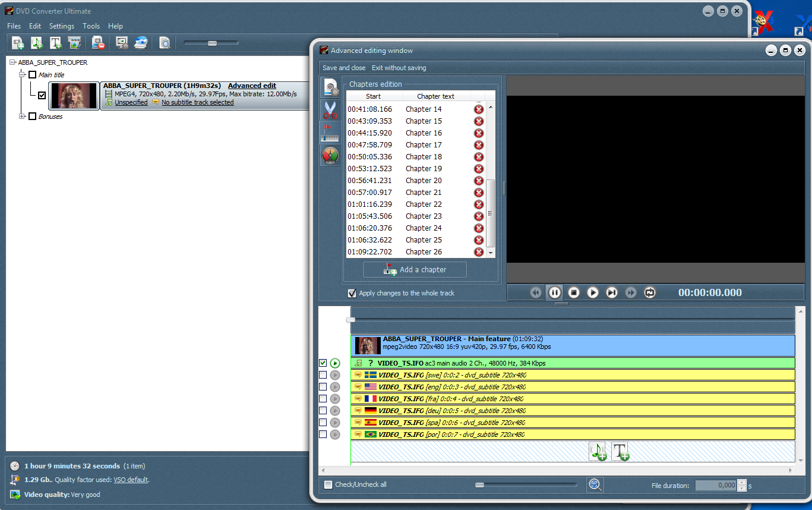Screen dimensions: 812x510
Task: Open the color gauge side tab
Action: click(330, 155)
